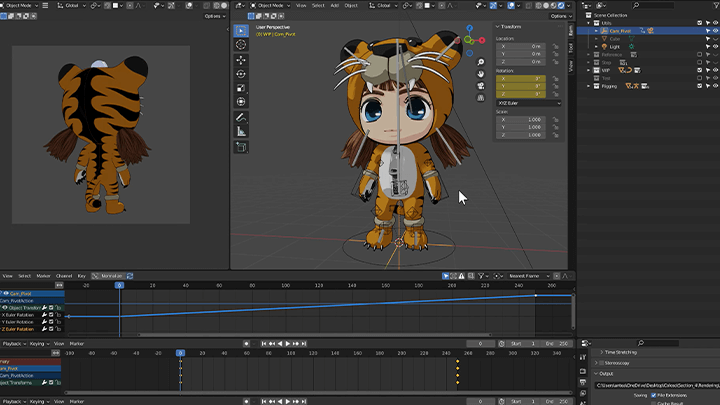Click the Normalize button in graph editor
Image resolution: width=720 pixels, height=405 pixels.
[x=108, y=276]
